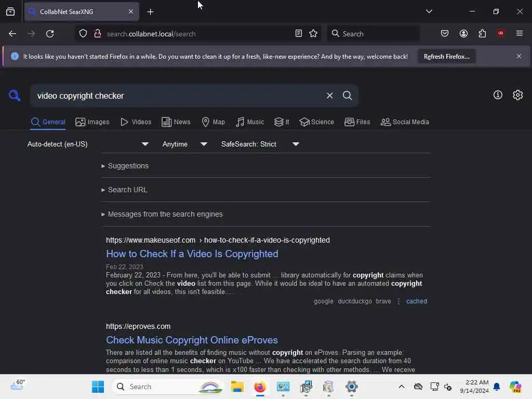Open the Copilot icon on the taskbar
Image resolution: width=532 pixels, height=399 pixels.
[515, 387]
